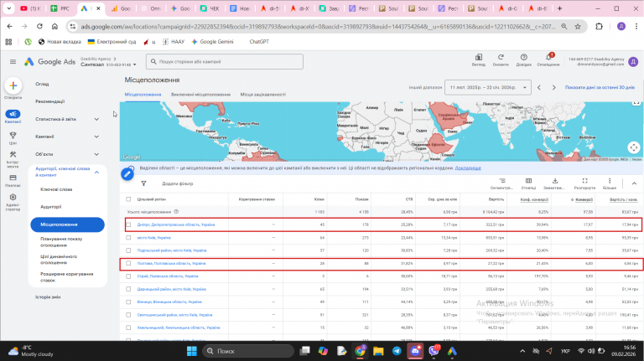
Task: Open the date range dropdown
Action: (489, 87)
